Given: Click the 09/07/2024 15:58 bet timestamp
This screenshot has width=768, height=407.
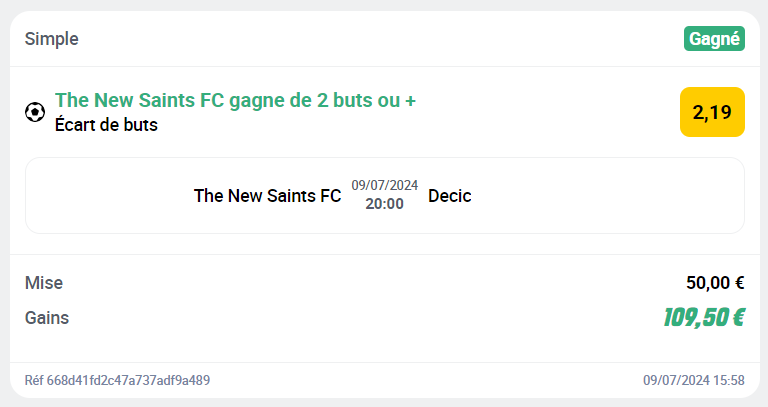Looking at the screenshot, I should 693,381.
